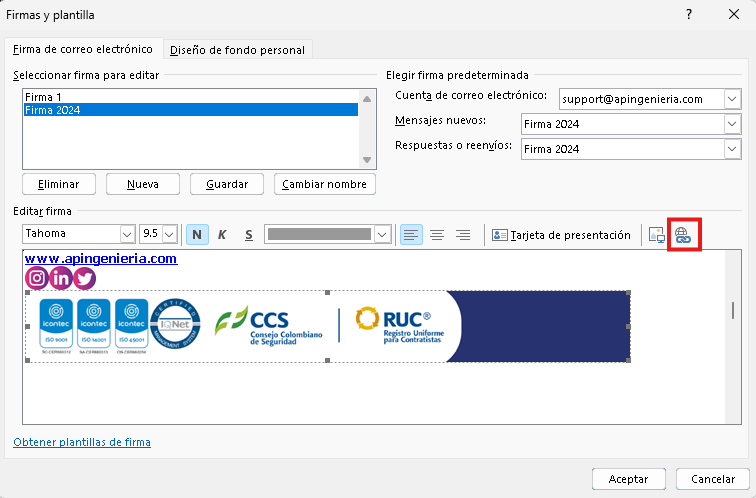Open the font color dropdown arrow
This screenshot has width=756, height=498.
[382, 234]
